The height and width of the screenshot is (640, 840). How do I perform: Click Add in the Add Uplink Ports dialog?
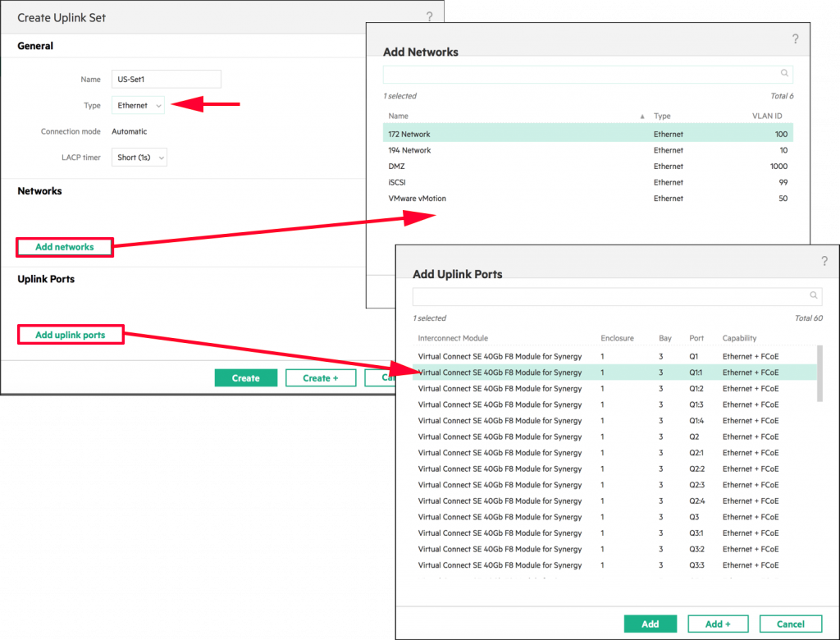(x=650, y=624)
